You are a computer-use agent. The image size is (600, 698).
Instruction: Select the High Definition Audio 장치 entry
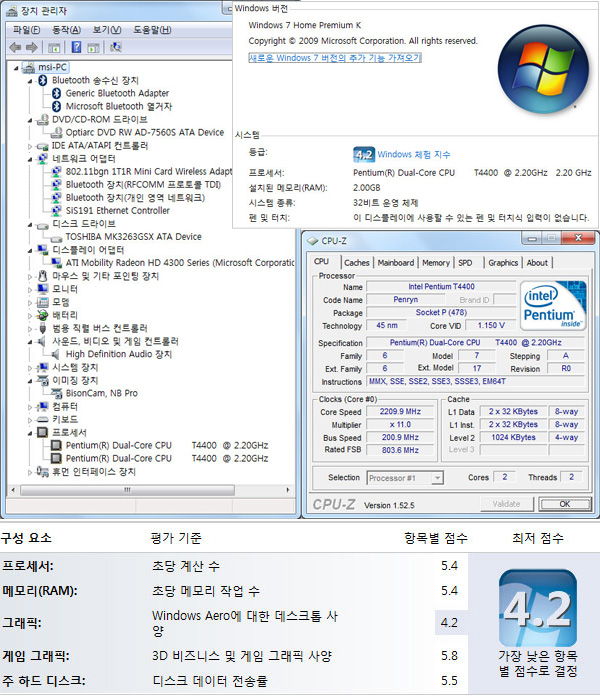click(x=118, y=354)
